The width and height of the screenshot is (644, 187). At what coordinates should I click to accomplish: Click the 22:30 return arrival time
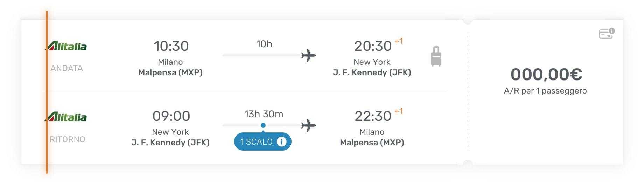click(x=373, y=116)
